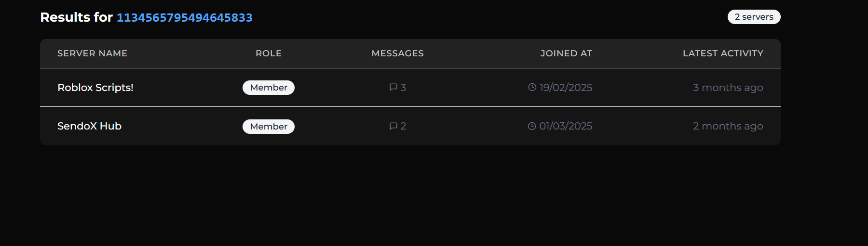This screenshot has height=246, width=868.
Task: Sort by the Messages column header
Action: 397,53
